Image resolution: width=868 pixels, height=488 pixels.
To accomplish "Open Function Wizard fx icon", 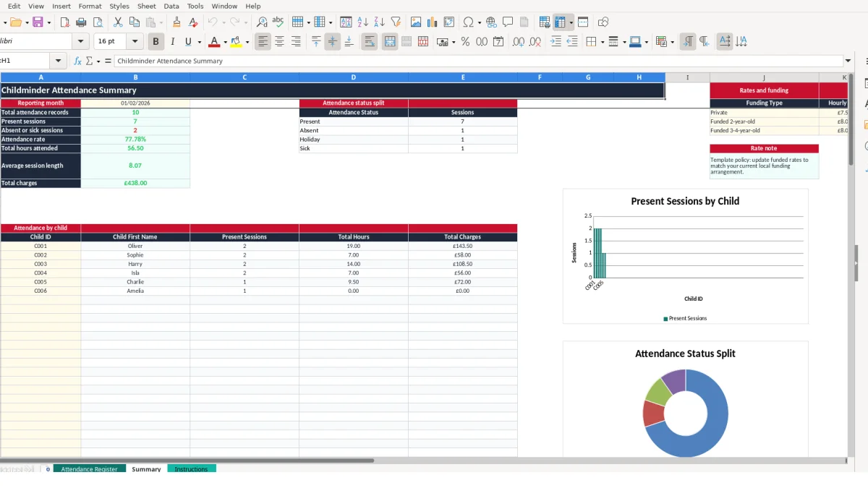I will pos(78,61).
